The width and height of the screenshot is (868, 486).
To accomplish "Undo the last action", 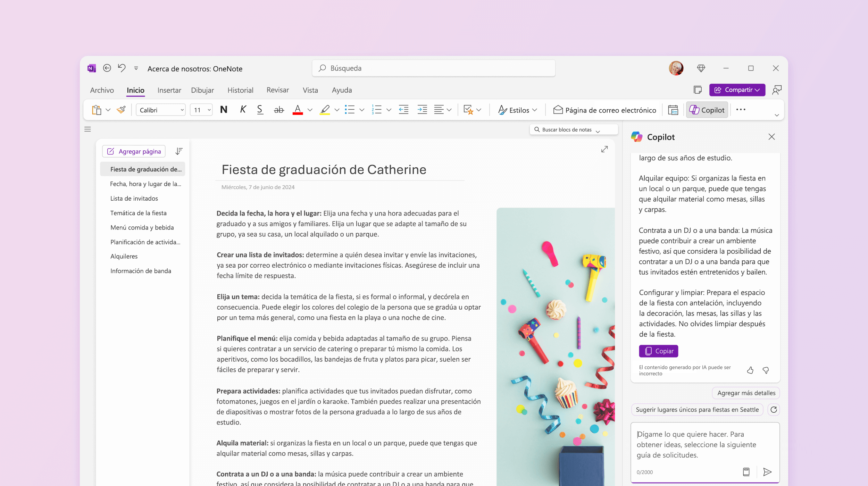I will 122,68.
